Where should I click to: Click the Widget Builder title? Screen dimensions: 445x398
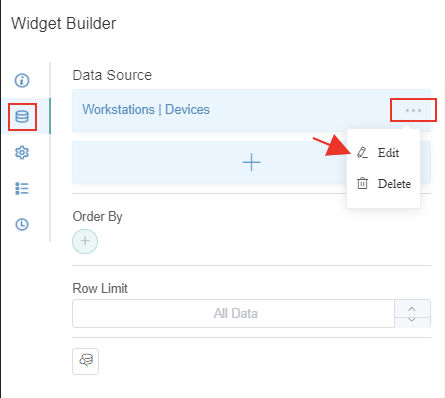click(x=64, y=24)
